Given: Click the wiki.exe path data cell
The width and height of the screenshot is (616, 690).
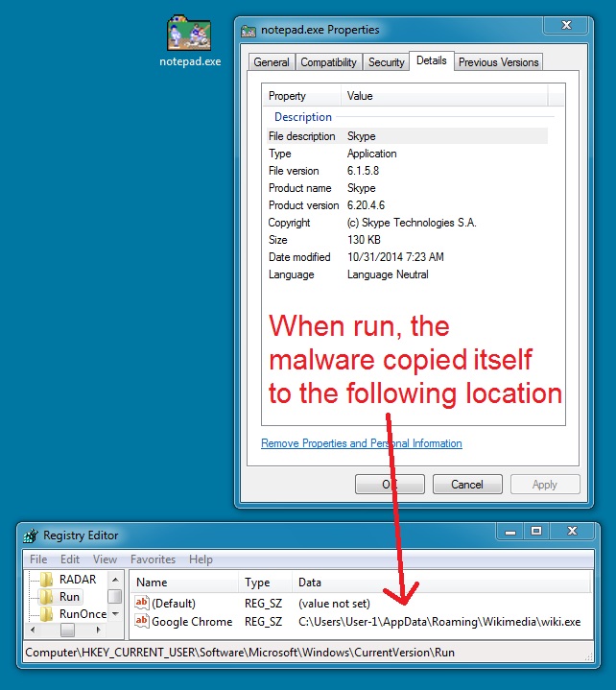Looking at the screenshot, I should [x=439, y=622].
